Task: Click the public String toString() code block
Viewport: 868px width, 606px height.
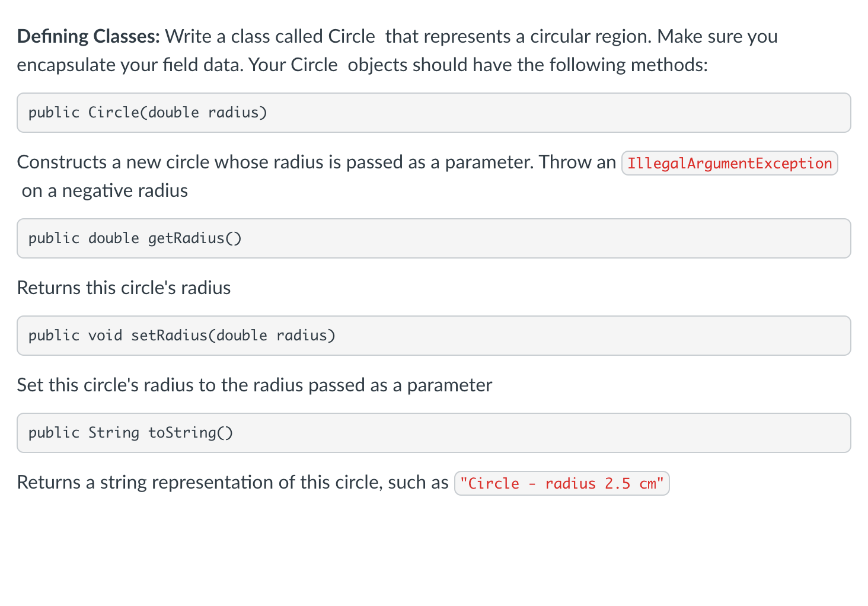Action: click(433, 433)
